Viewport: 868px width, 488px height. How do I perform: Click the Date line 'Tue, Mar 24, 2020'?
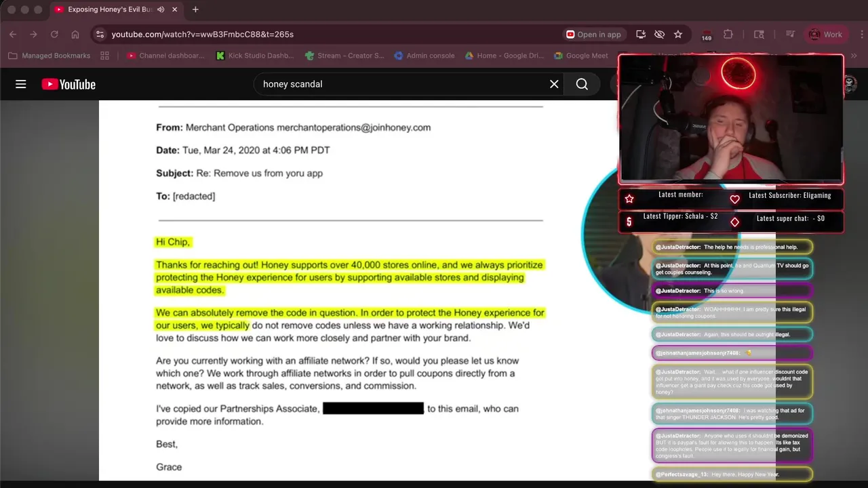243,150
